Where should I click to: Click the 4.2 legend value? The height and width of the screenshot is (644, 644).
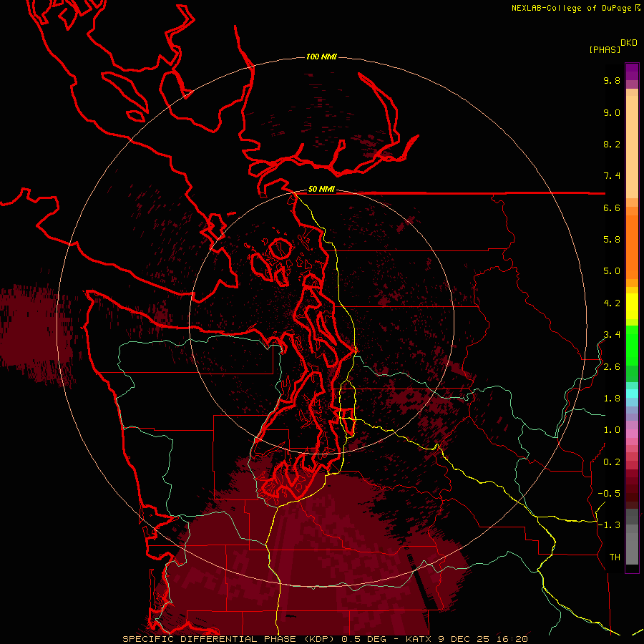612,303
